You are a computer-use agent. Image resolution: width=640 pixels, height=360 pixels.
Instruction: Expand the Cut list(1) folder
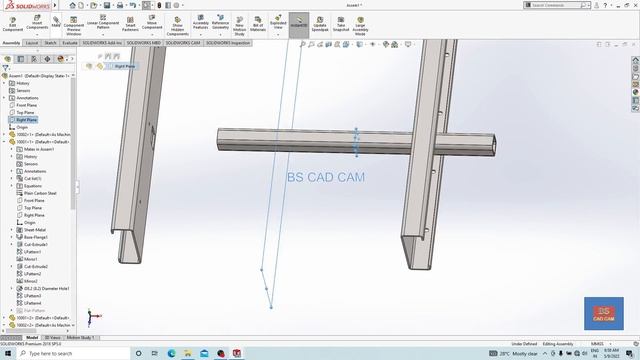pyautogui.click(x=11, y=178)
